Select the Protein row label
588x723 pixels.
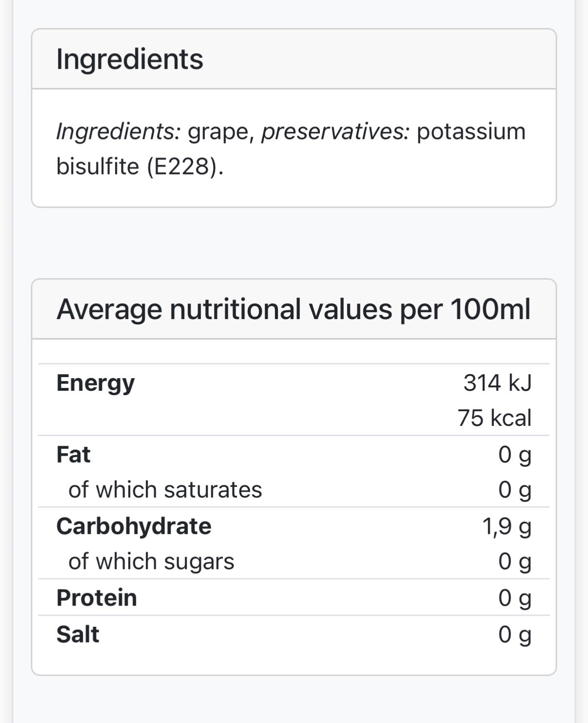click(97, 598)
